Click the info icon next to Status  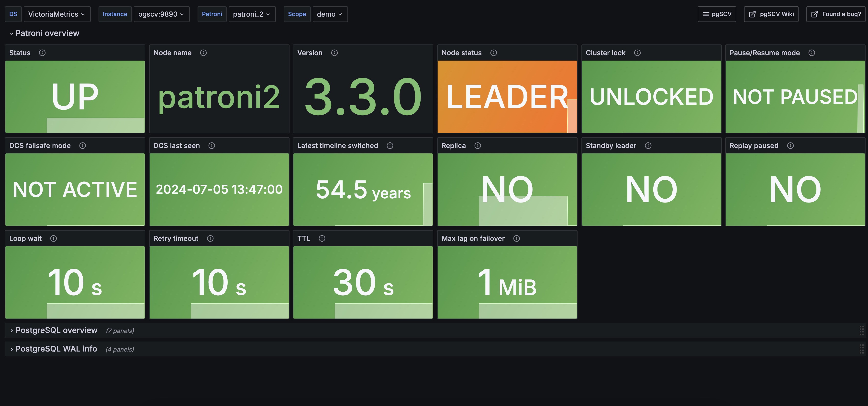(42, 53)
